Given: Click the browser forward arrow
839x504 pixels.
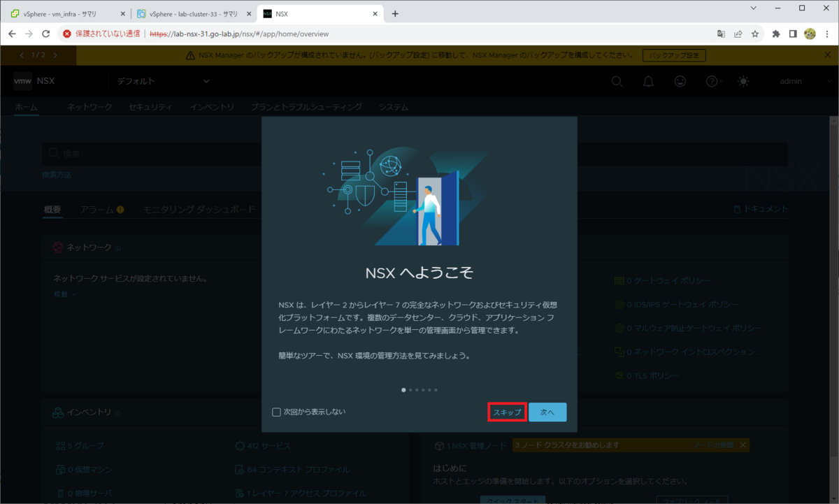Looking at the screenshot, I should (29, 34).
